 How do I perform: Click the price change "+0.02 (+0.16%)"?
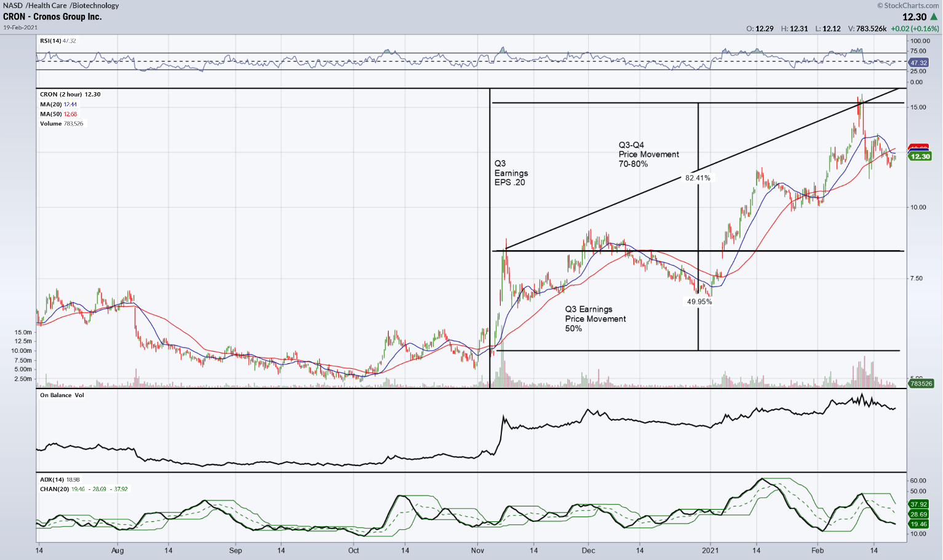pyautogui.click(x=915, y=29)
